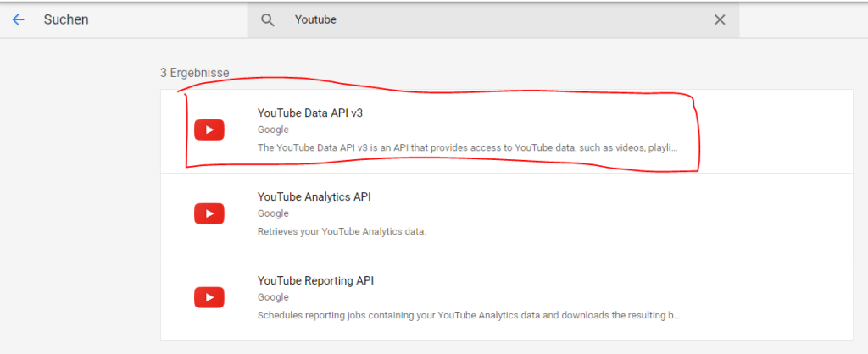Click the '3 Ergebnisse' results count
Screen dimensions: 868x354
point(195,73)
